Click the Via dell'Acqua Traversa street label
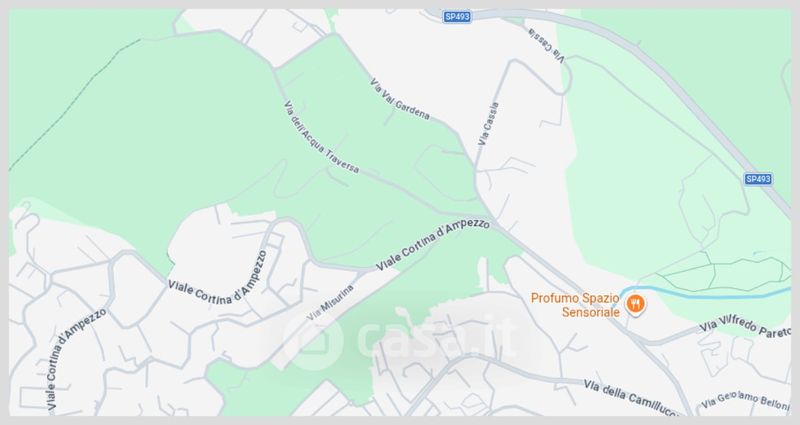 click(x=321, y=136)
